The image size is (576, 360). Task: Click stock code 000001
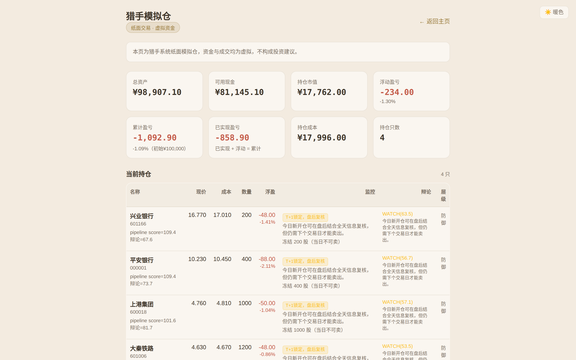tap(138, 268)
